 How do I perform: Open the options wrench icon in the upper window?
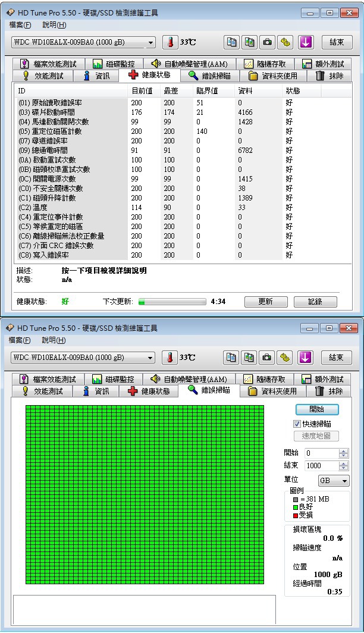[286, 42]
